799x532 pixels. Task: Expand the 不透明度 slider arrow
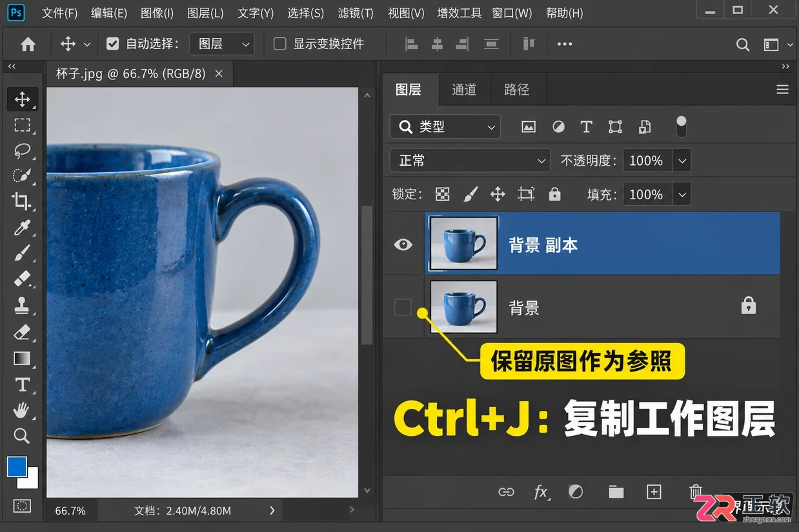tap(682, 161)
